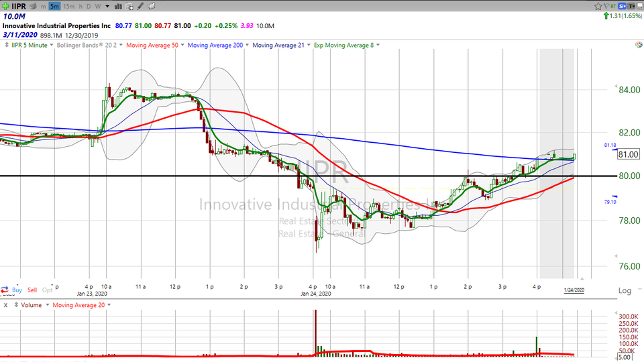Click the Innovative Industrial Properties Inc name

(56, 26)
